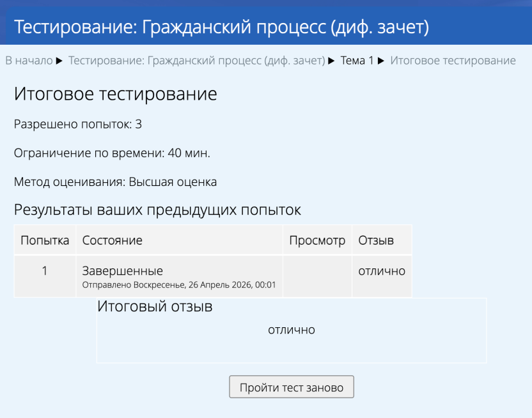The height and width of the screenshot is (418, 532).
Task: Click "отлично" in the attempt table row
Action: click(x=382, y=271)
